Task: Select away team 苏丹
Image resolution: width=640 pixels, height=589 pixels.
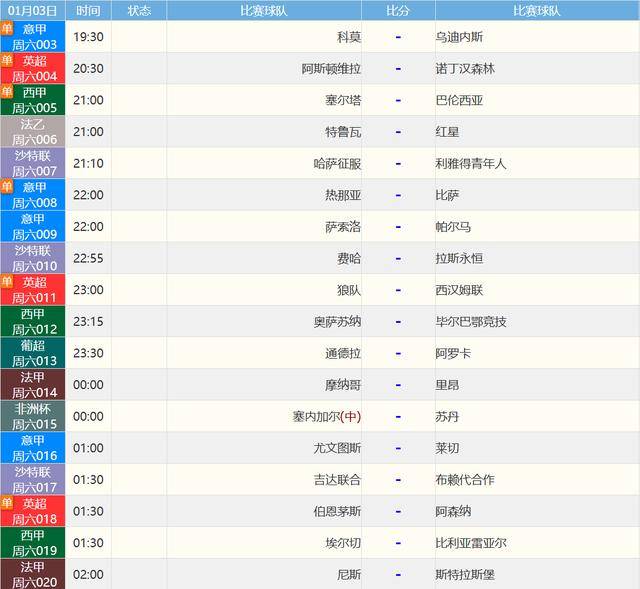Action: point(447,417)
